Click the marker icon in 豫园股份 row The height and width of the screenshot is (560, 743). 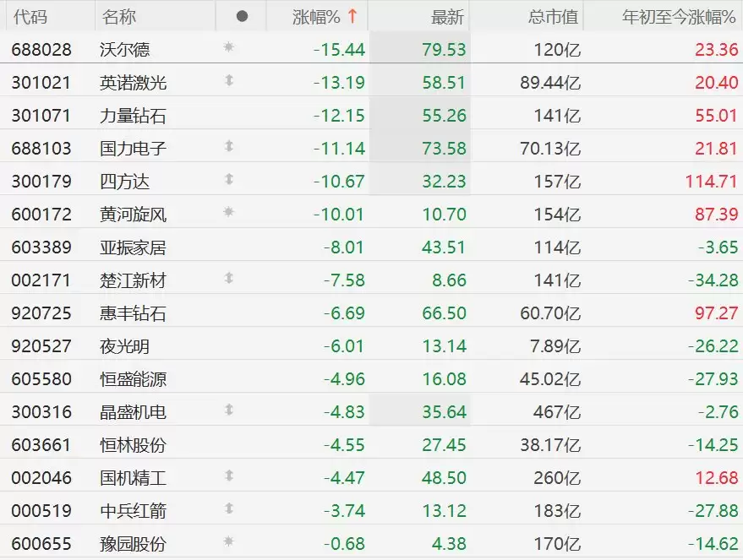[x=228, y=541]
